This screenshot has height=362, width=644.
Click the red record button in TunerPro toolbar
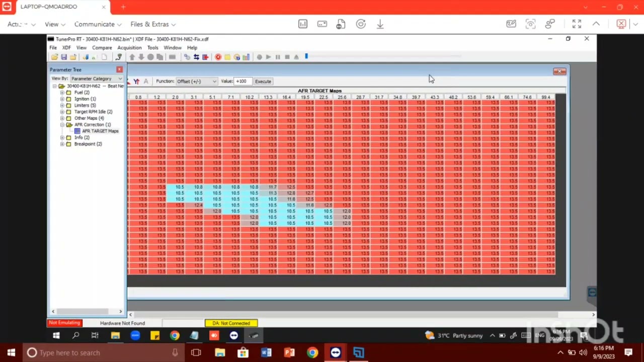coord(218,57)
